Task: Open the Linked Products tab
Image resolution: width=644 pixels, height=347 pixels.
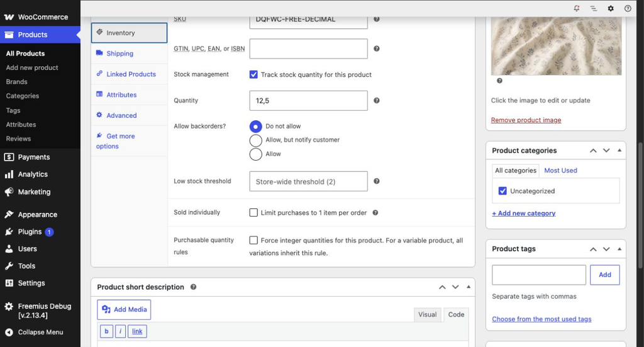Action: [x=130, y=74]
